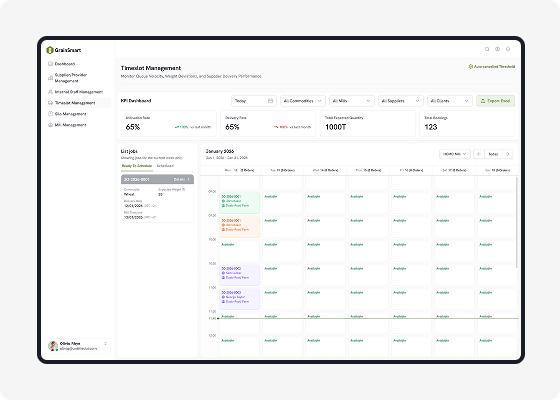Click the Export Excel button
560x400 pixels.
coord(495,101)
